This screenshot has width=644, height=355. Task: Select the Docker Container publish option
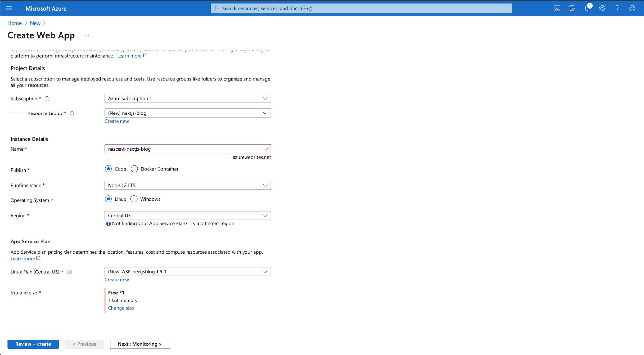(x=134, y=169)
